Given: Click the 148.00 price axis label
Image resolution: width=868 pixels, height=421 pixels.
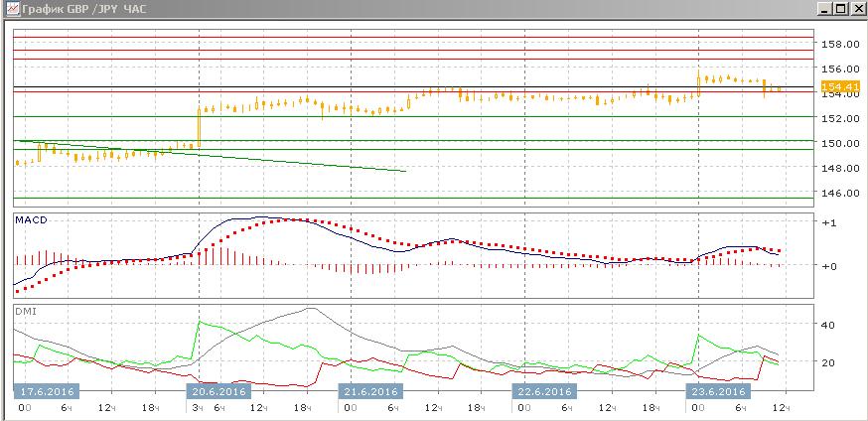Looking at the screenshot, I should [x=842, y=168].
